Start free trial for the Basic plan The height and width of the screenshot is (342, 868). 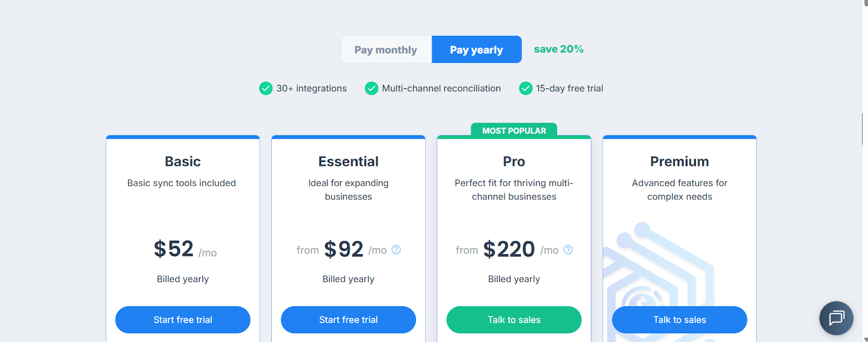pyautogui.click(x=183, y=320)
